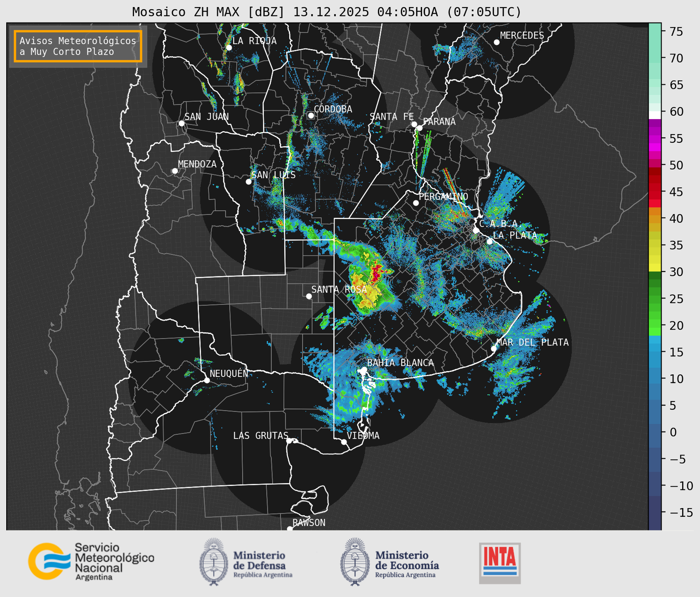Click the PARANÁ city label
The image size is (700, 597).
pyautogui.click(x=439, y=122)
